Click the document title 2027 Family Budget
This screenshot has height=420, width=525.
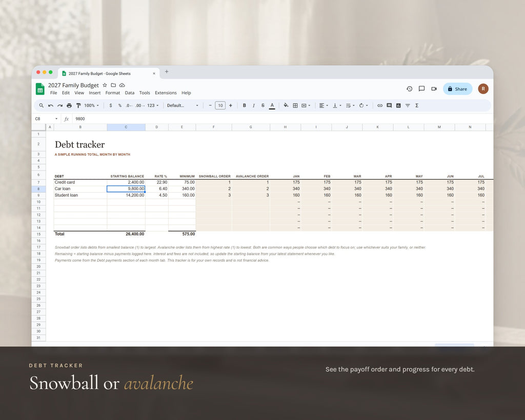coord(73,85)
